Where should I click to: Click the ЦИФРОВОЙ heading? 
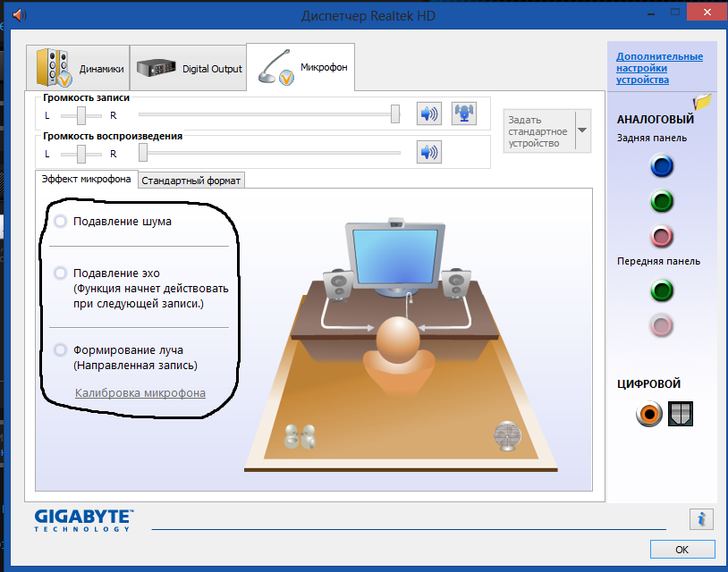pyautogui.click(x=648, y=383)
